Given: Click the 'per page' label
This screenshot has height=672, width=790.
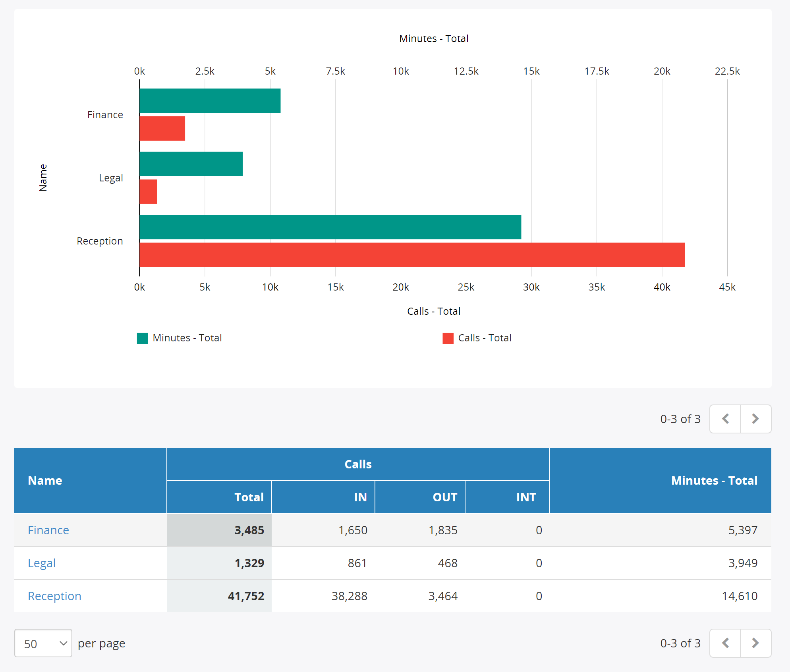Looking at the screenshot, I should tap(101, 643).
